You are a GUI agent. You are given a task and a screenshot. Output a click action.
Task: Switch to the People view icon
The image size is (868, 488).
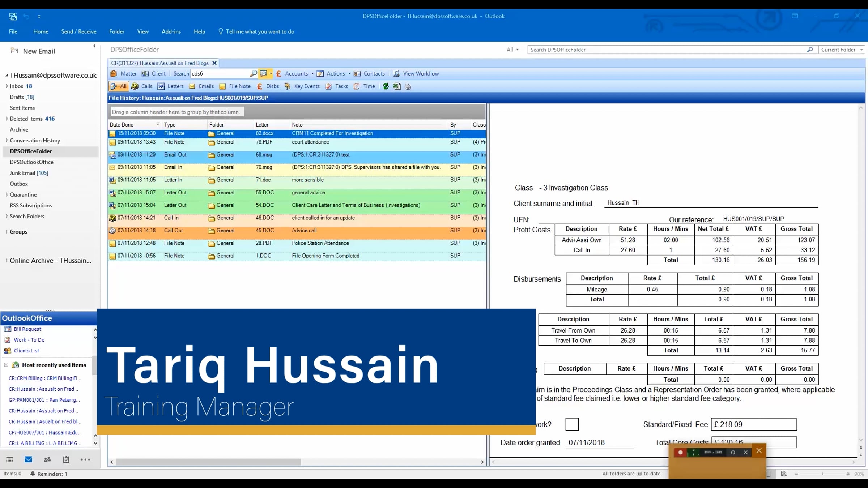(47, 459)
